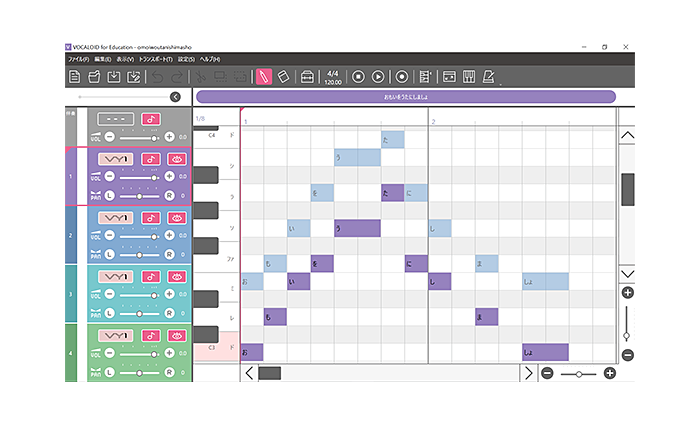Toggle the music note button on track 2
Screen dimensions: 700x424
[x=150, y=217]
